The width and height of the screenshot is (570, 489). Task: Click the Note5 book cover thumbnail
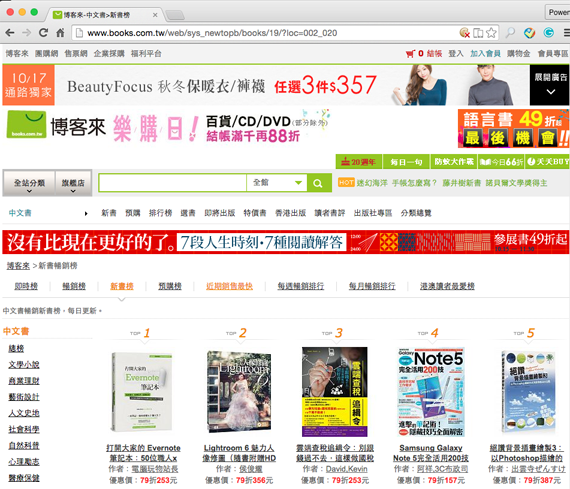click(x=431, y=392)
